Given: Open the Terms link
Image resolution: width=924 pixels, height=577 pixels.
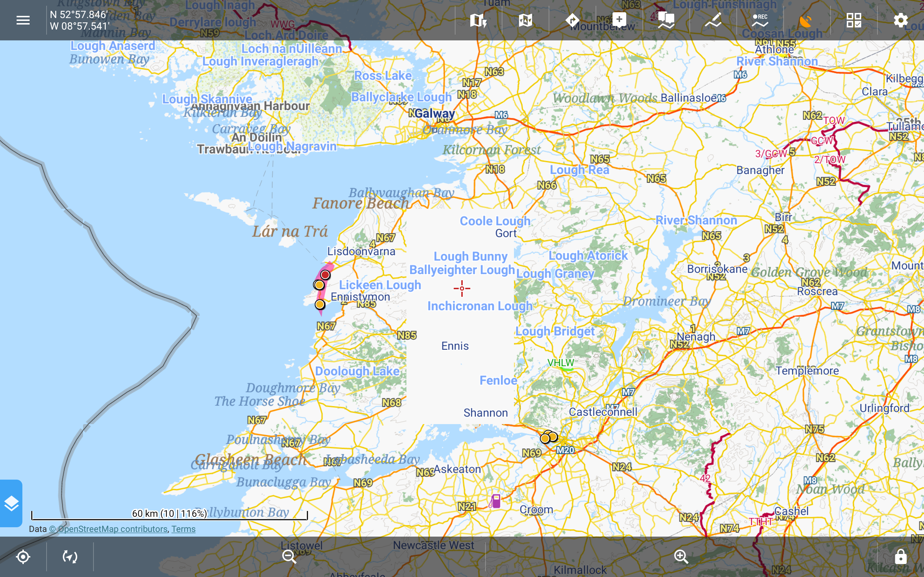Looking at the screenshot, I should pos(183,529).
